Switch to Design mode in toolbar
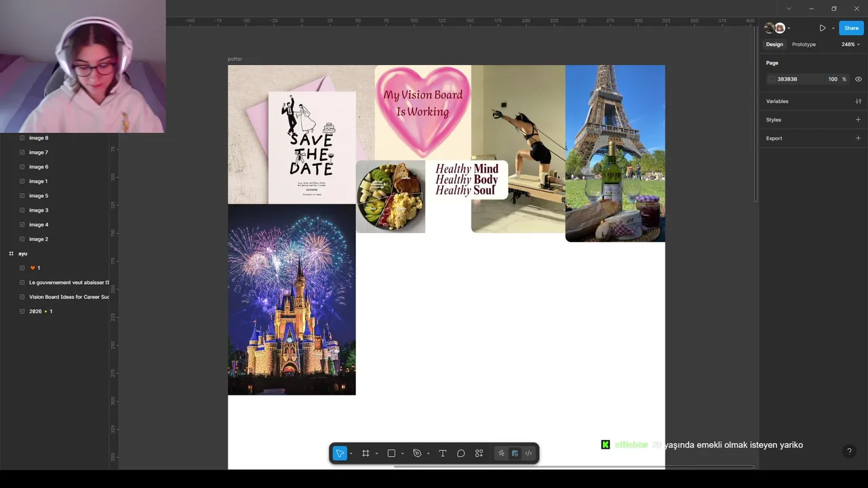 [x=515, y=453]
